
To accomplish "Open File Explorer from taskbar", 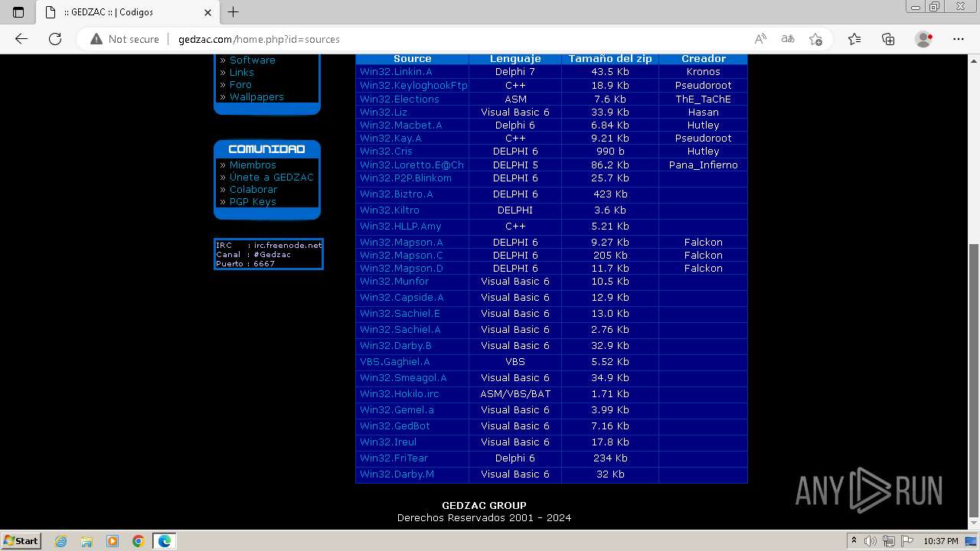I will (x=87, y=541).
